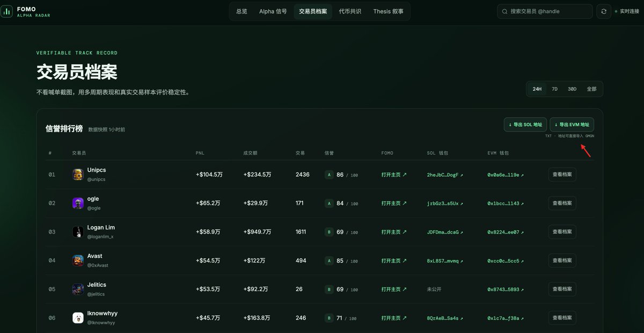Open Iknowwhyy FOMO 打开主页 link

tap(394, 318)
